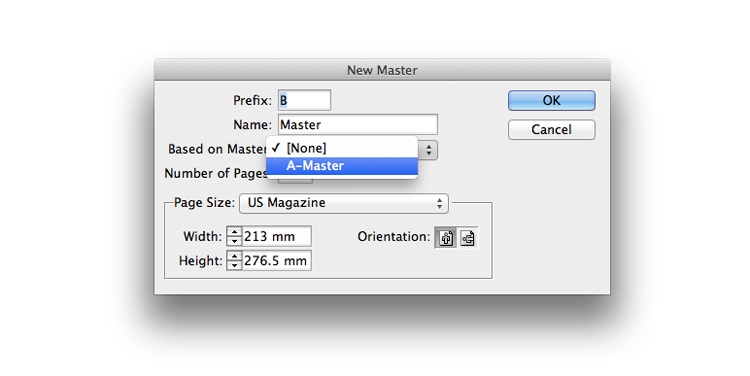Screen dimensions: 750x376
Task: Click the Height value field
Action: 277,261
